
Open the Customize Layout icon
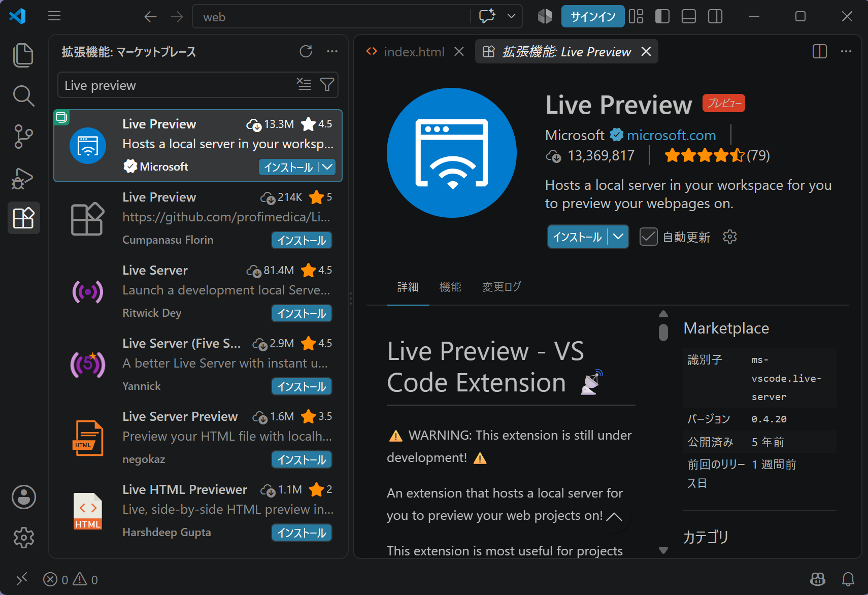[x=636, y=16]
